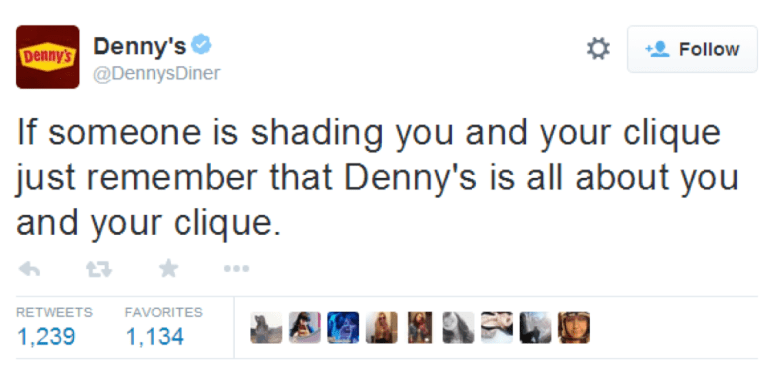Click the tweet text about your clique
The image size is (784, 366).
click(x=377, y=178)
